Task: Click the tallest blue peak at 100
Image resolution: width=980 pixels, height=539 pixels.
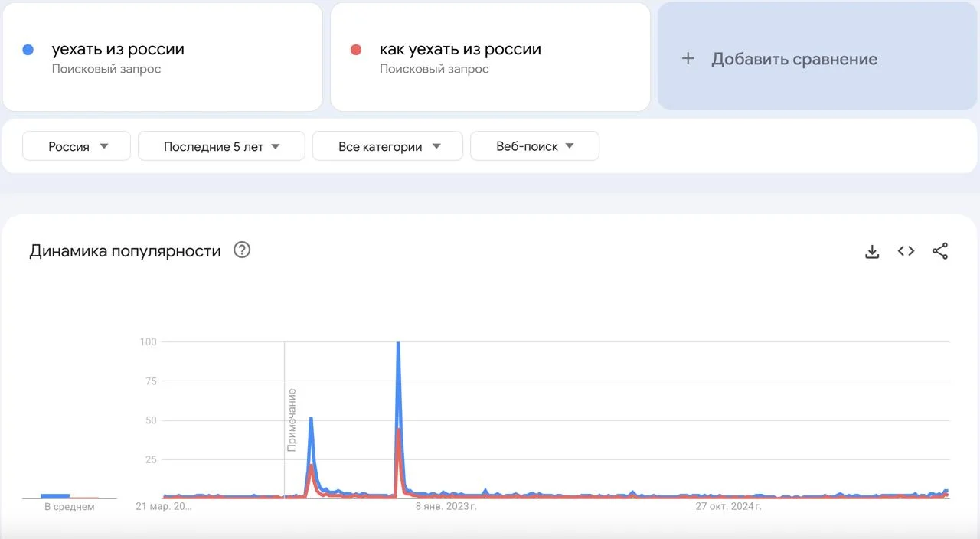Action: point(398,344)
